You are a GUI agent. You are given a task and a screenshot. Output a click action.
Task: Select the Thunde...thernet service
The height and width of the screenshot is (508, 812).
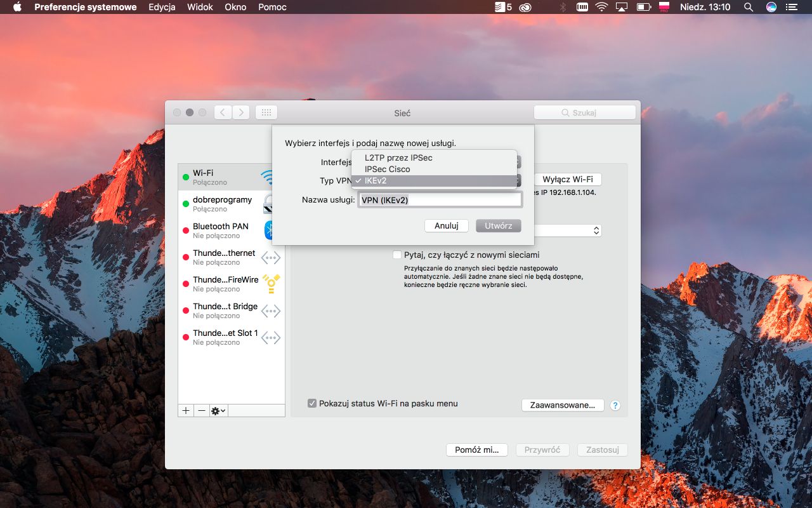tap(232, 257)
